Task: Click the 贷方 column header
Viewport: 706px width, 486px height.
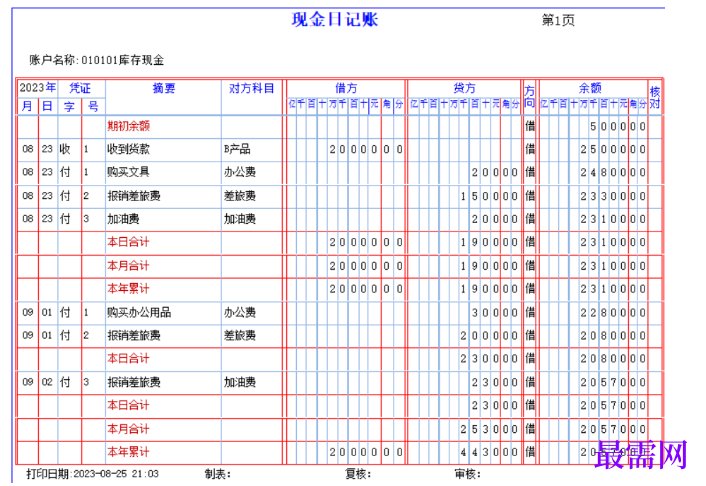Action: [x=464, y=88]
